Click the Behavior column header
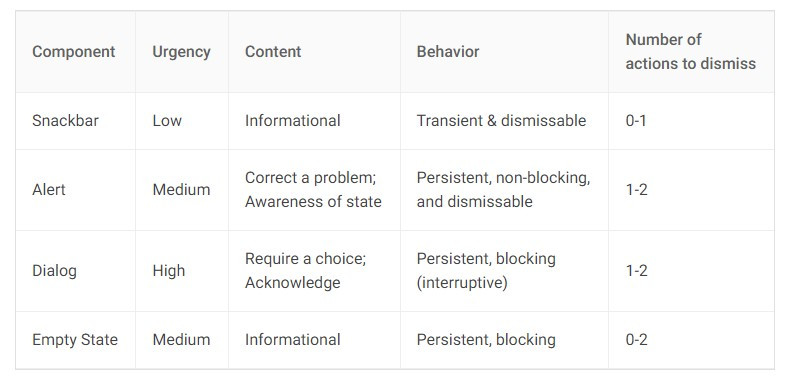Image resolution: width=805 pixels, height=390 pixels. pyautogui.click(x=448, y=52)
